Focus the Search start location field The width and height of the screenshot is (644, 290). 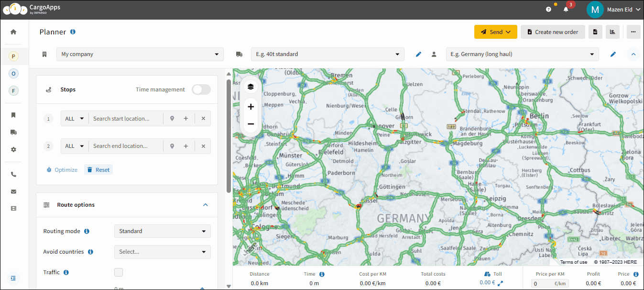126,119
